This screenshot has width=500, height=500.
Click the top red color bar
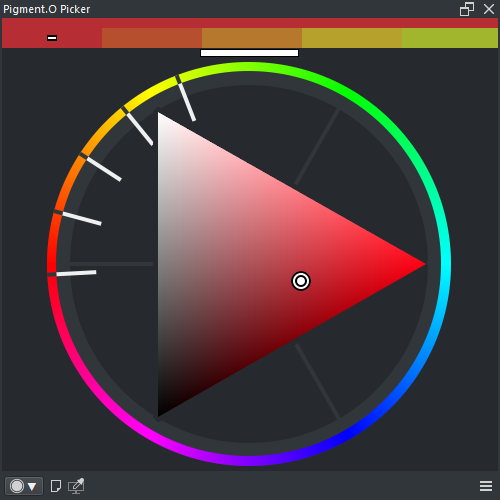pos(250,23)
